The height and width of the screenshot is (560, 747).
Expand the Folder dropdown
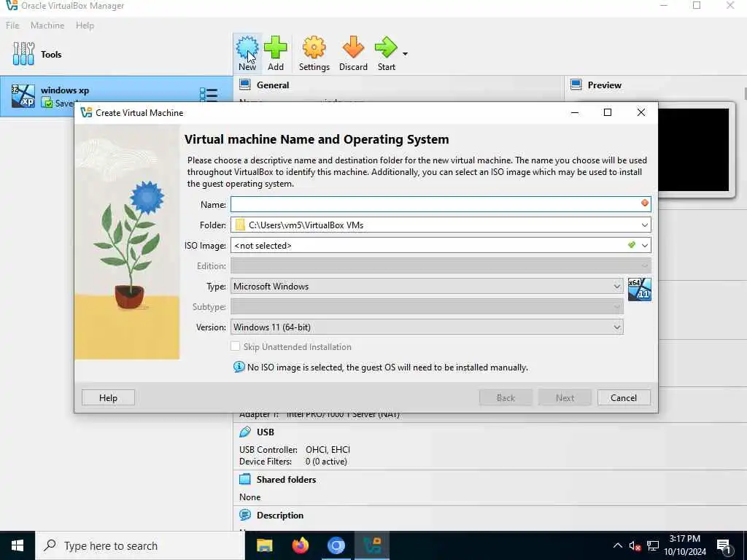[645, 225]
